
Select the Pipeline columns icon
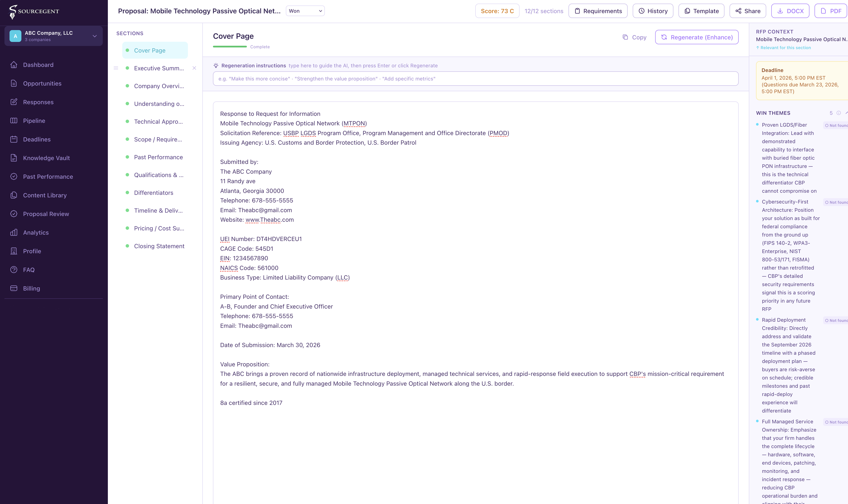click(14, 120)
